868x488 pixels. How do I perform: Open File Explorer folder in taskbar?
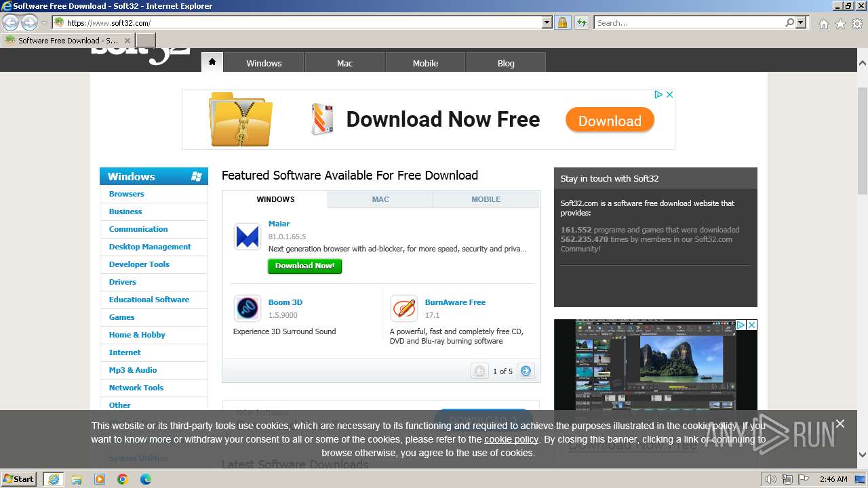77,479
